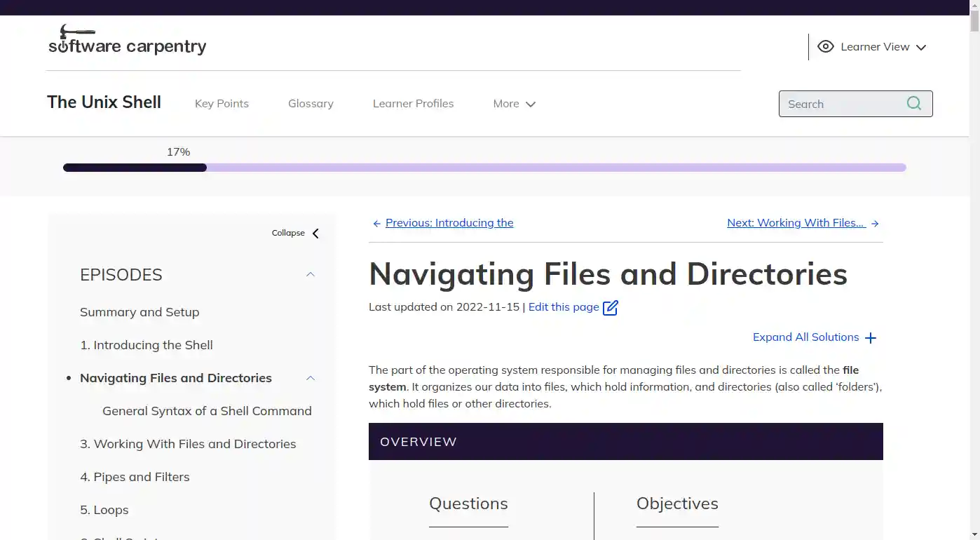
Task: Follow the Next: Working With Files link
Action: [x=796, y=222]
